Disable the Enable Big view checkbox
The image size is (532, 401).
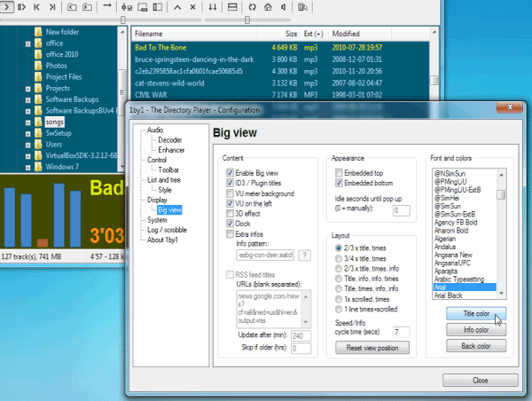coord(230,169)
